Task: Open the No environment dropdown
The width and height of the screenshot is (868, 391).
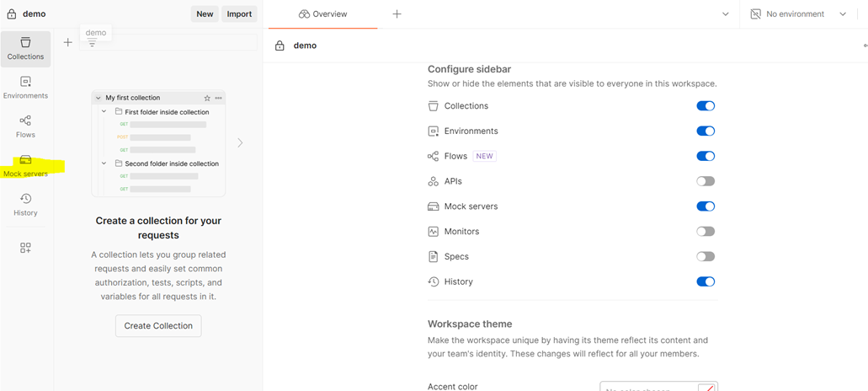Action: point(799,14)
